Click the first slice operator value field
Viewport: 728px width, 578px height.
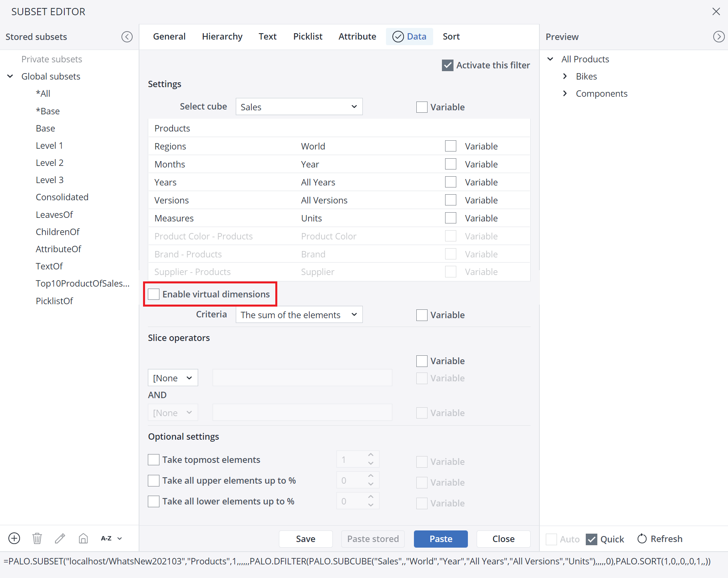coord(302,378)
